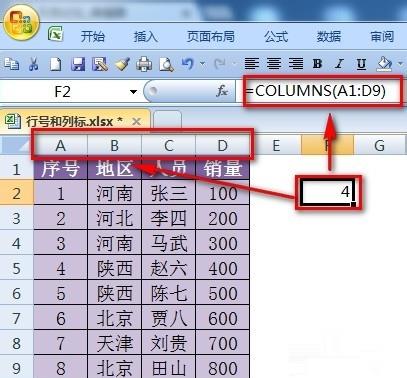Create a new blank document icon
407x378 pixels.
pos(55,64)
